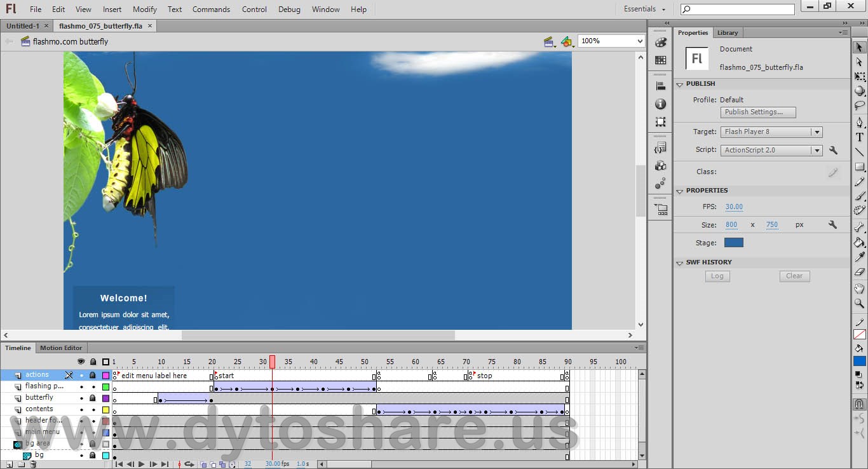Viewport: 868px width, 469px height.
Task: Select the Pencil tool
Action: (x=859, y=182)
